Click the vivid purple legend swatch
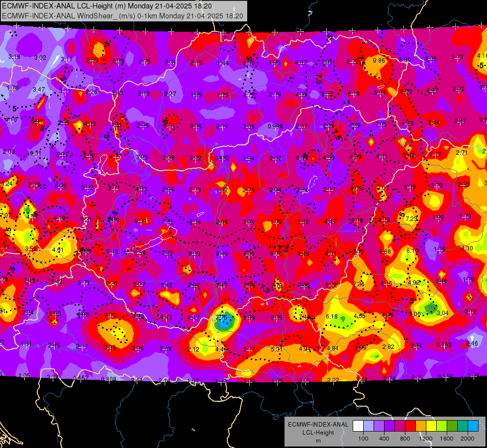This screenshot has width=487, height=448. 390,426
